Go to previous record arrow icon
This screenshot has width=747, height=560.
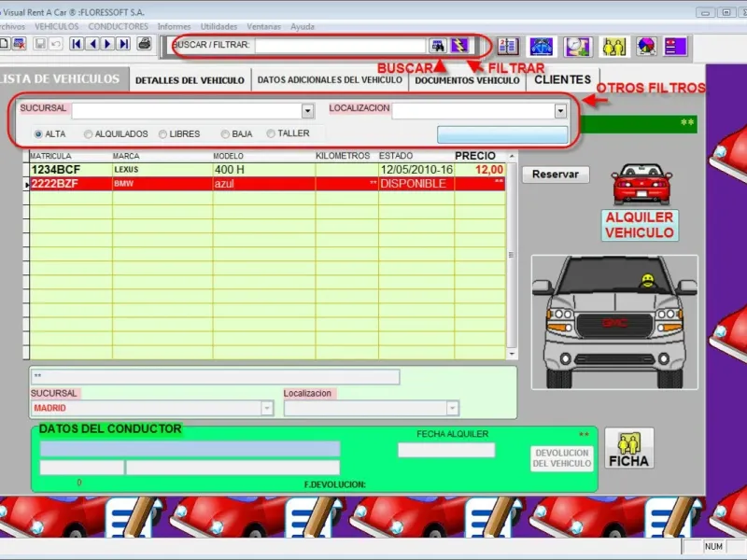pyautogui.click(x=92, y=44)
